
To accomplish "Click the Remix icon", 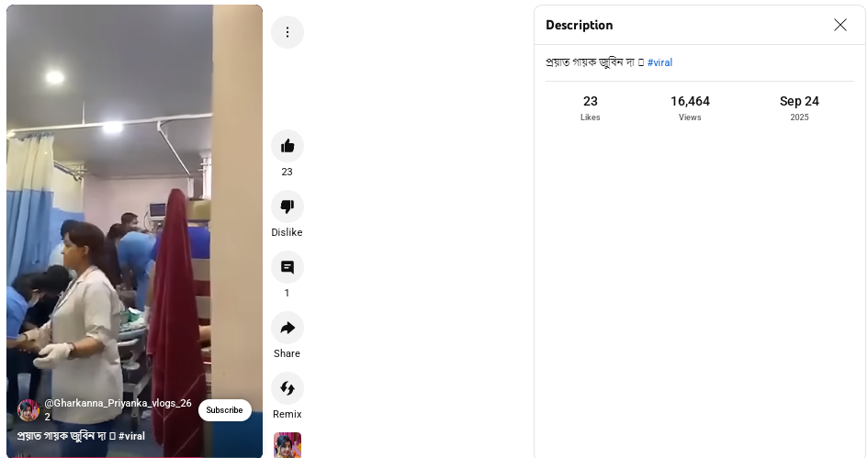I will click(287, 388).
